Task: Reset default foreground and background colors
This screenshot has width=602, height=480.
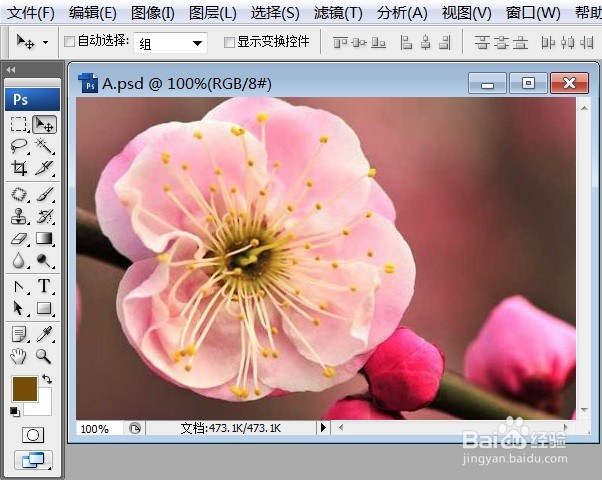Action: point(15,412)
